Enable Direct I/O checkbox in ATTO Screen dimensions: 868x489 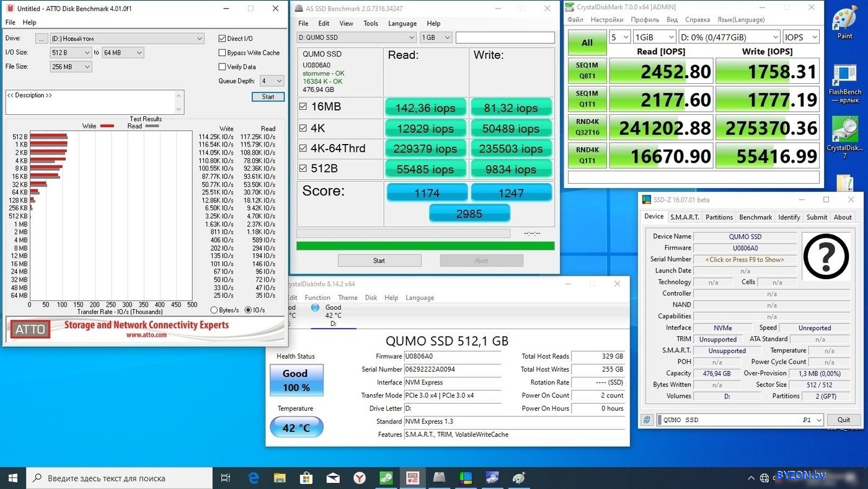pos(222,38)
